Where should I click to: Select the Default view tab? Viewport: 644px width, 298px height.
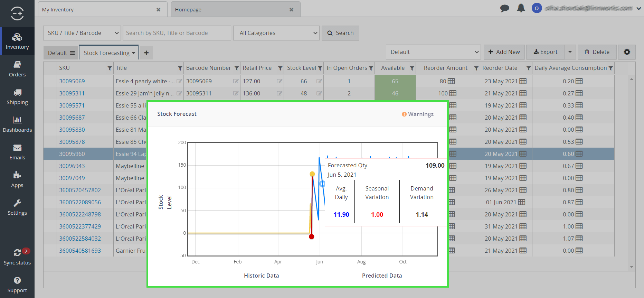point(61,53)
